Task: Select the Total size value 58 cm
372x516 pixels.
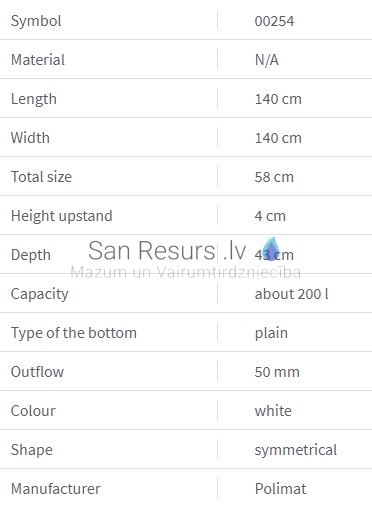Action: tap(274, 177)
